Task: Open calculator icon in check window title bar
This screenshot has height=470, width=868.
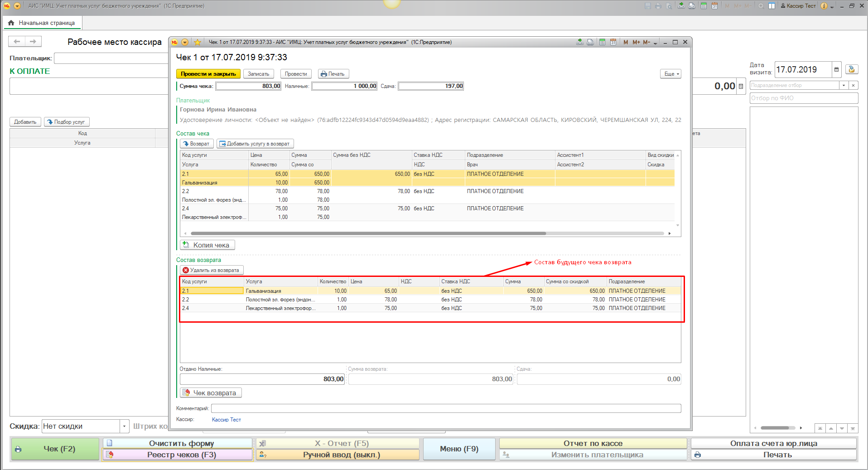Action: pos(602,42)
